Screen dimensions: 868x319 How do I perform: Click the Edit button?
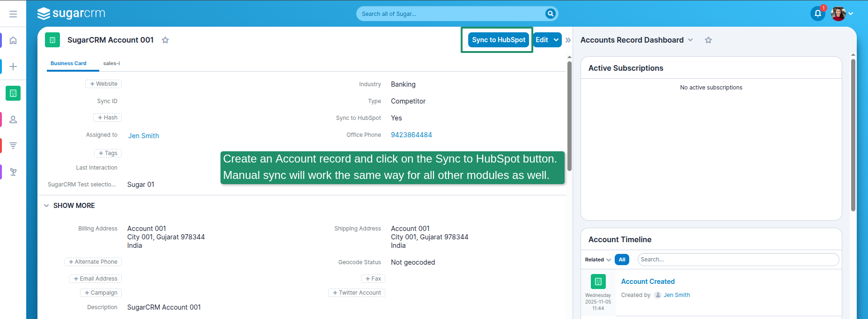tap(542, 40)
